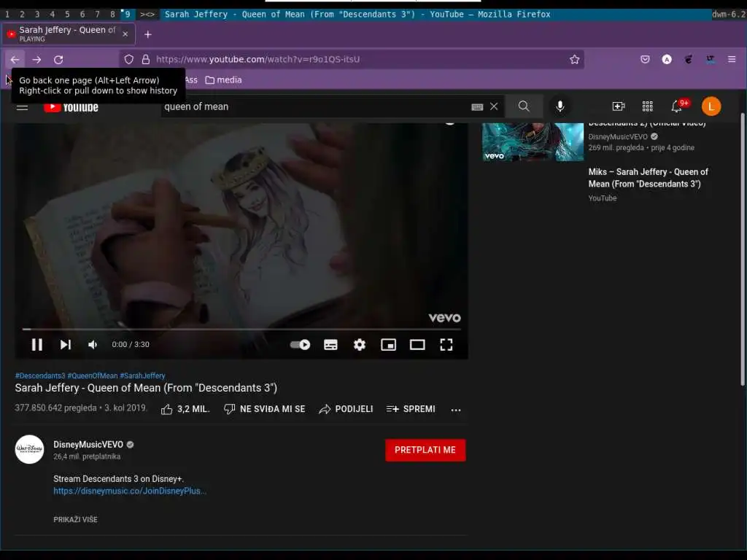Mute the video volume
This screenshot has width=747, height=560.
click(93, 344)
